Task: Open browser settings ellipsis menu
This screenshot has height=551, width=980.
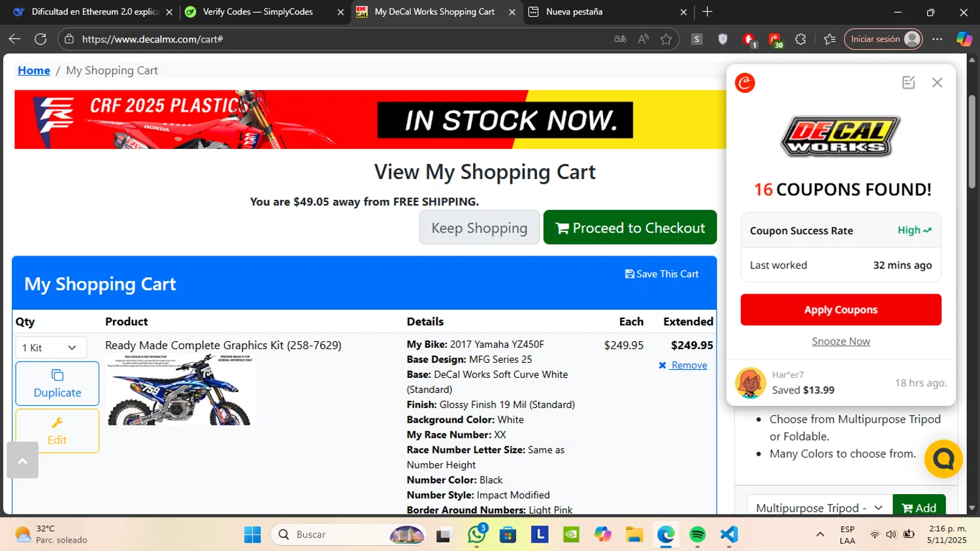Action: point(938,39)
